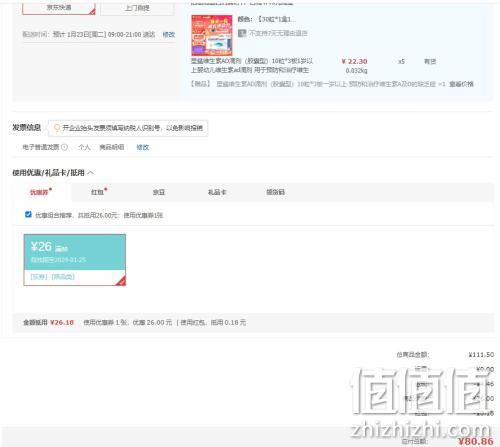Click the lightbulb tip icon beside 发票信息
500x447 pixels.
tap(57, 128)
